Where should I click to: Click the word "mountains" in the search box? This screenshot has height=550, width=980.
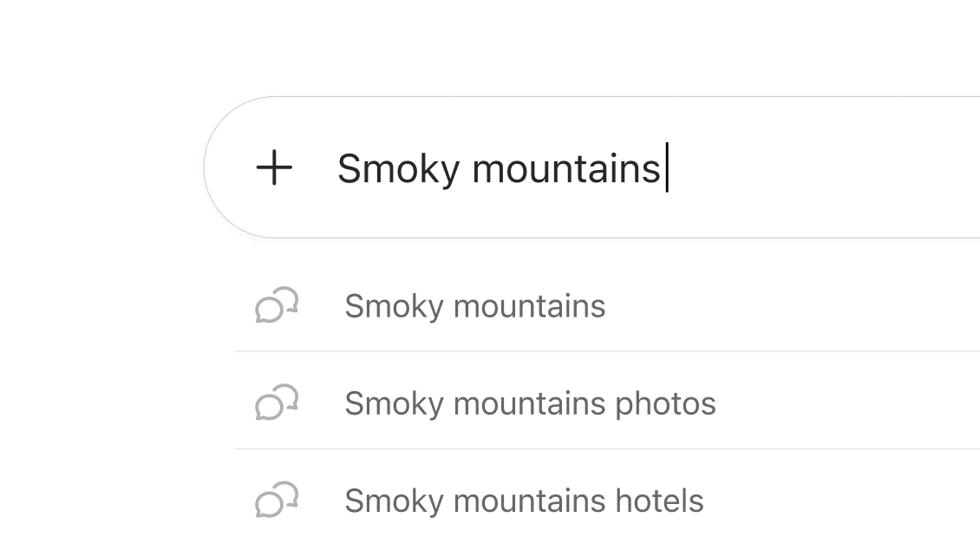pos(565,168)
